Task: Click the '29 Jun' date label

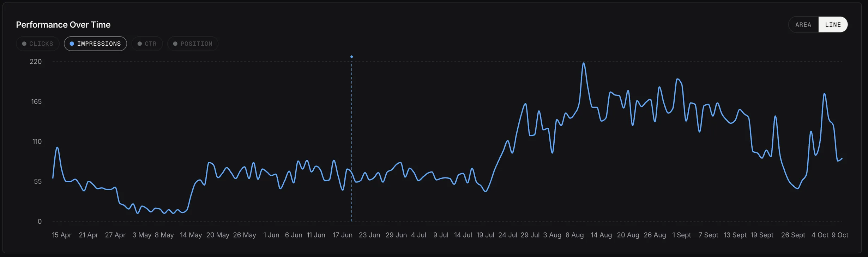Action: click(x=396, y=235)
